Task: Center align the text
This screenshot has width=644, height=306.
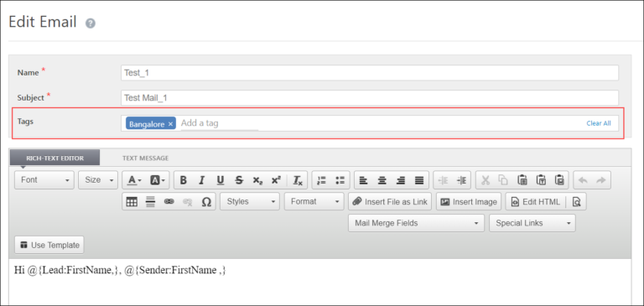Action: [x=382, y=180]
